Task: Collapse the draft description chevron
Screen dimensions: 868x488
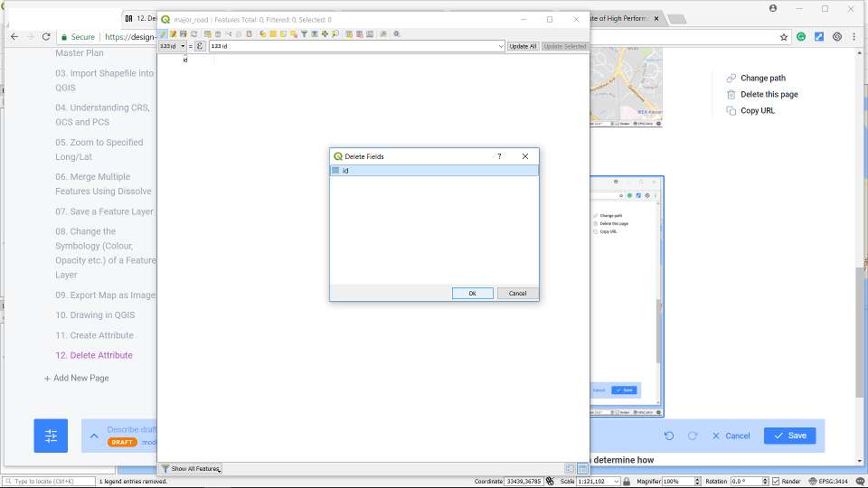Action: (94, 436)
